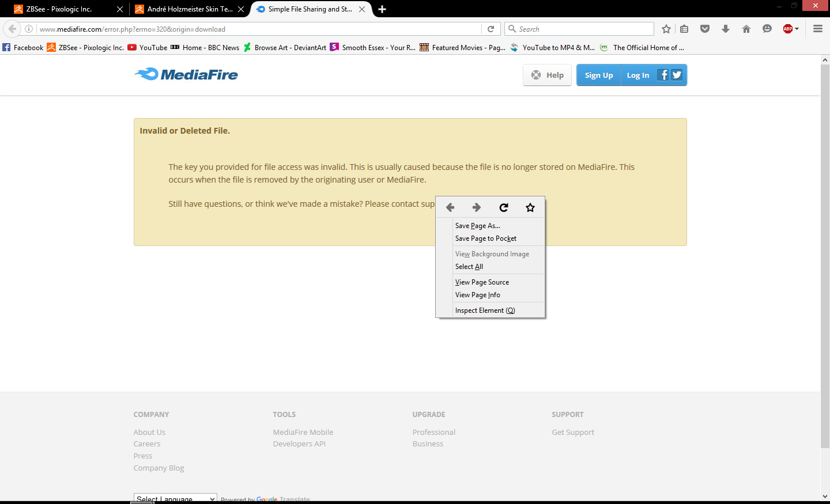Open Home - BBC News bookmark

[205, 48]
